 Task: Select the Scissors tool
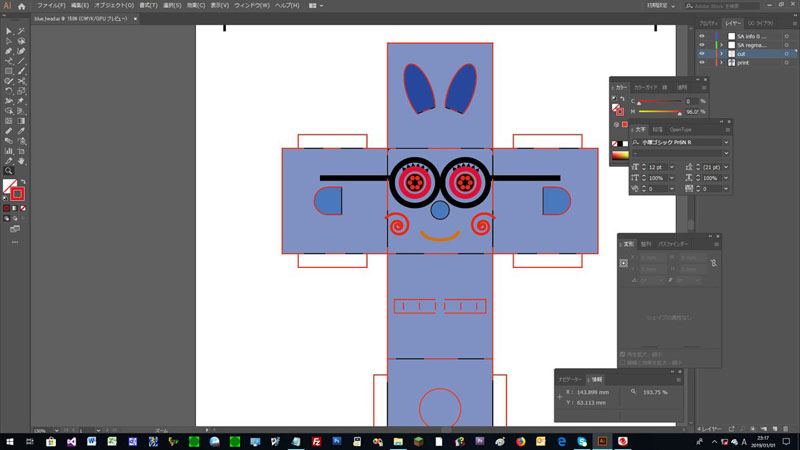click(x=21, y=81)
